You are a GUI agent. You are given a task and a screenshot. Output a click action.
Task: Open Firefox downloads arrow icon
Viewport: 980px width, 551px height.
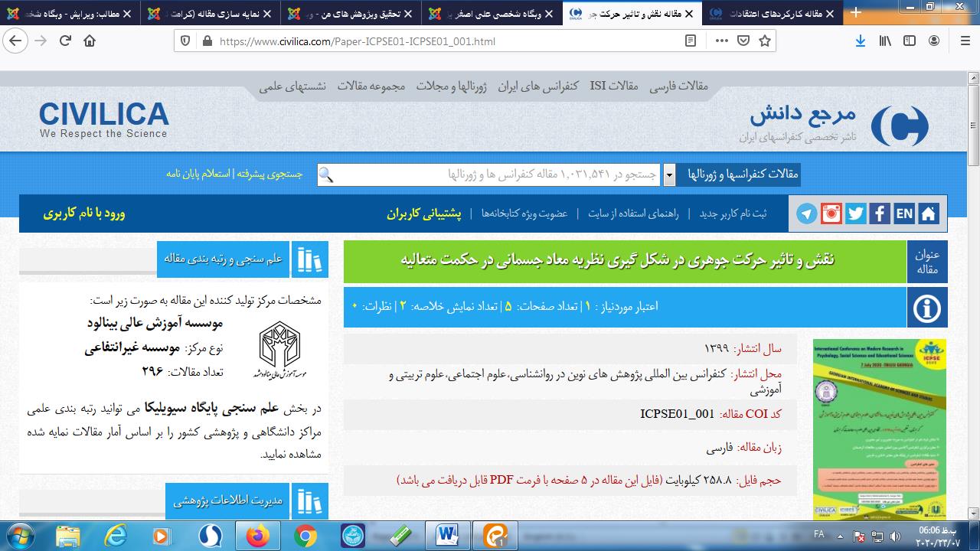[861, 41]
